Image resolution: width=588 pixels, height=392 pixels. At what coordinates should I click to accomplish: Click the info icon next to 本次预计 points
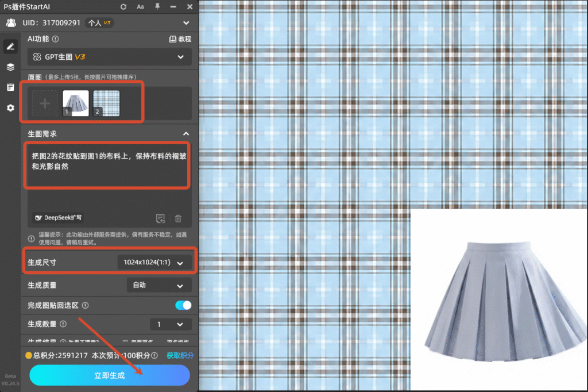[154, 356]
